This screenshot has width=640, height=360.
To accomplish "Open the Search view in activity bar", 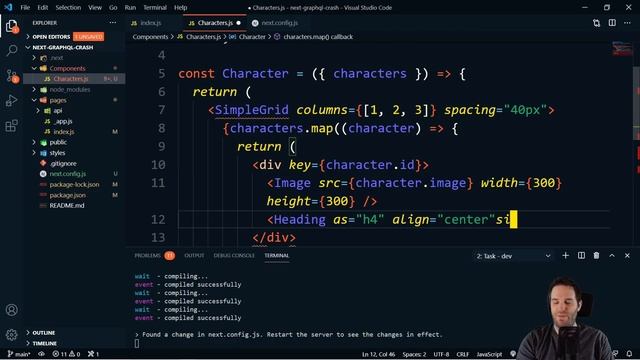I will (x=11, y=51).
